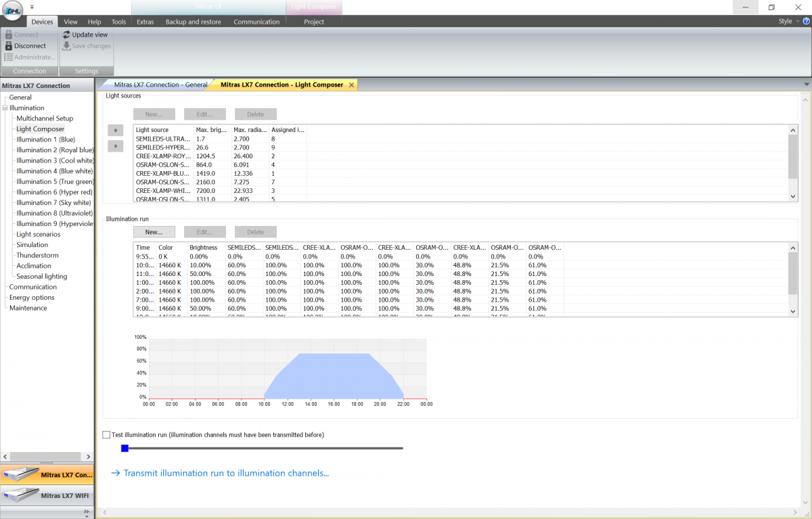812x519 pixels.
Task: Restore down the application window
Action: coord(771,7)
